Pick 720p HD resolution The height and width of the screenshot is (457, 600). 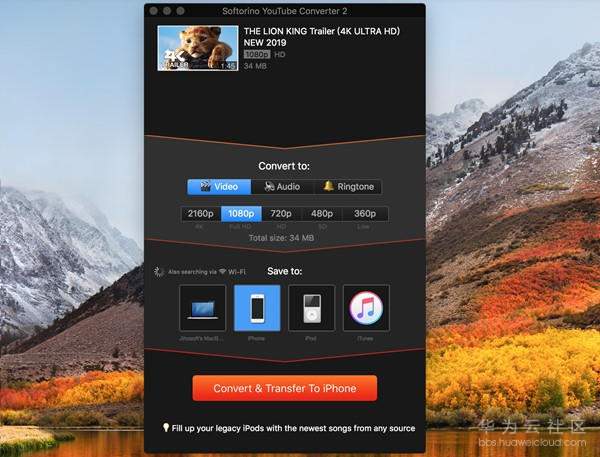coord(281,214)
